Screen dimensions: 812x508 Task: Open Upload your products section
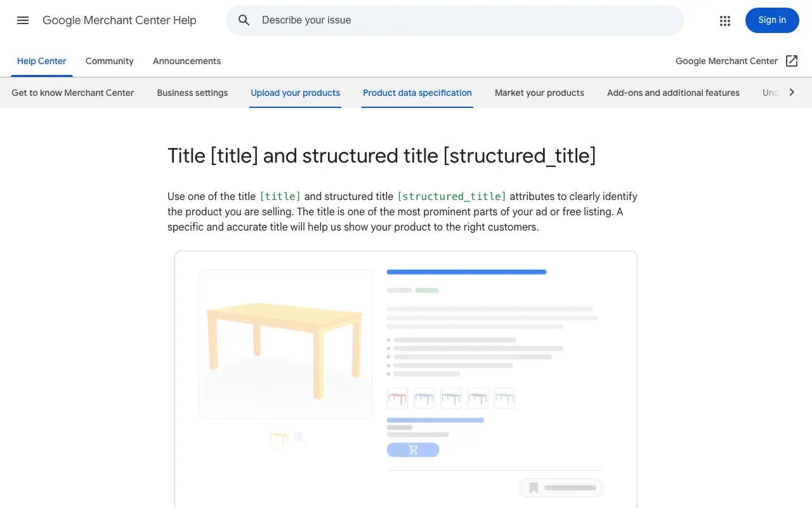(x=296, y=93)
